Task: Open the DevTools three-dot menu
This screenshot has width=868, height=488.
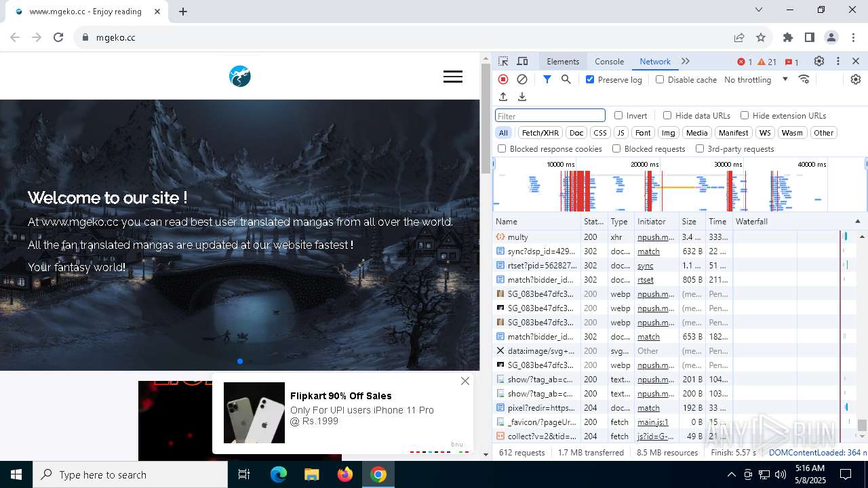Action: [838, 61]
